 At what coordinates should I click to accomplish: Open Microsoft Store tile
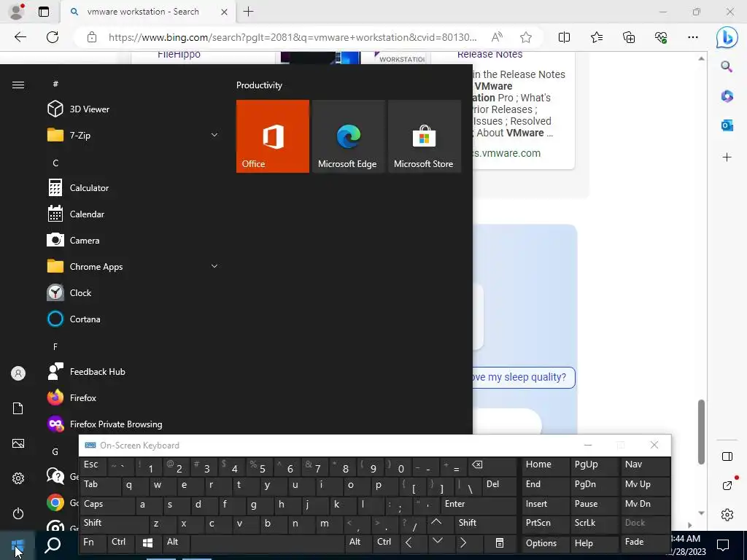424,136
